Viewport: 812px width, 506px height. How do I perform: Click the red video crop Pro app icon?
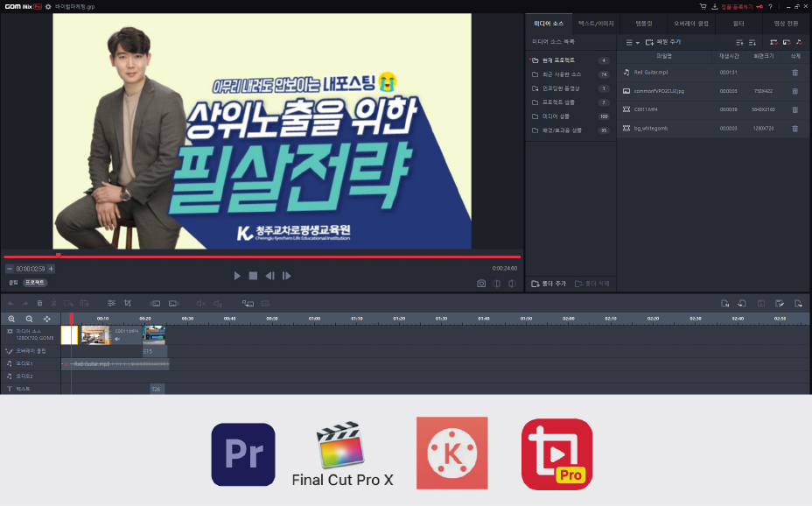(556, 454)
